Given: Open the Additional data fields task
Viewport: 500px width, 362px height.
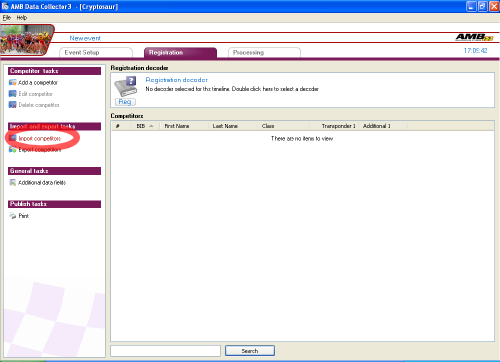Looking at the screenshot, I should (x=42, y=183).
